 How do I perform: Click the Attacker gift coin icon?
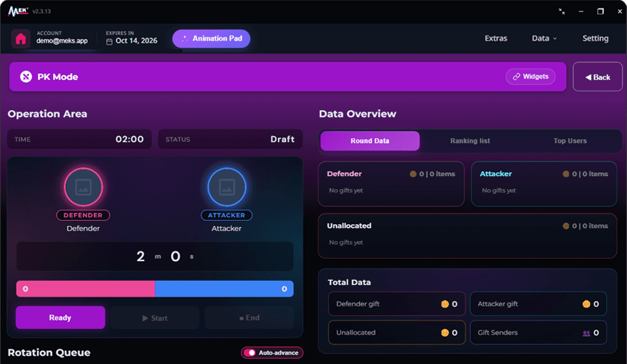click(x=586, y=304)
